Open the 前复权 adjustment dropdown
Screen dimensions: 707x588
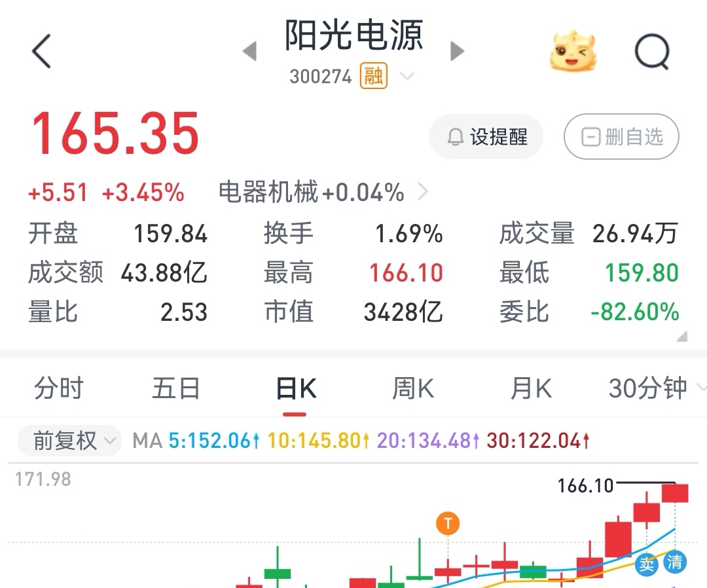[x=69, y=441]
